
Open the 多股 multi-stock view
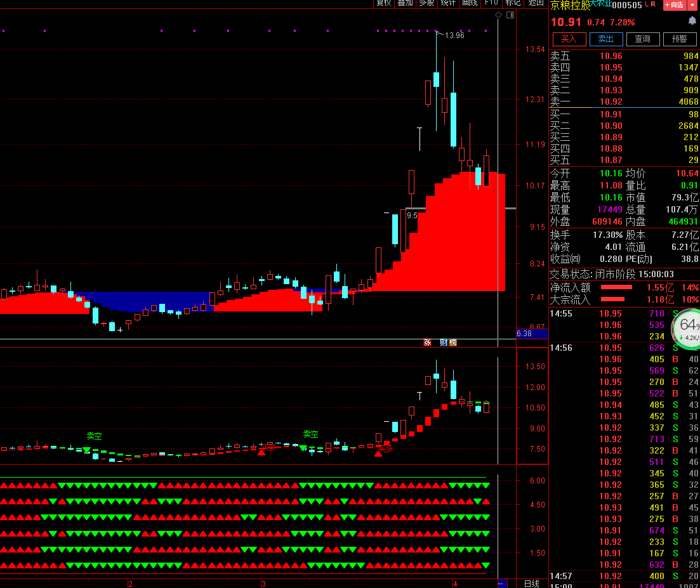pyautogui.click(x=426, y=3)
